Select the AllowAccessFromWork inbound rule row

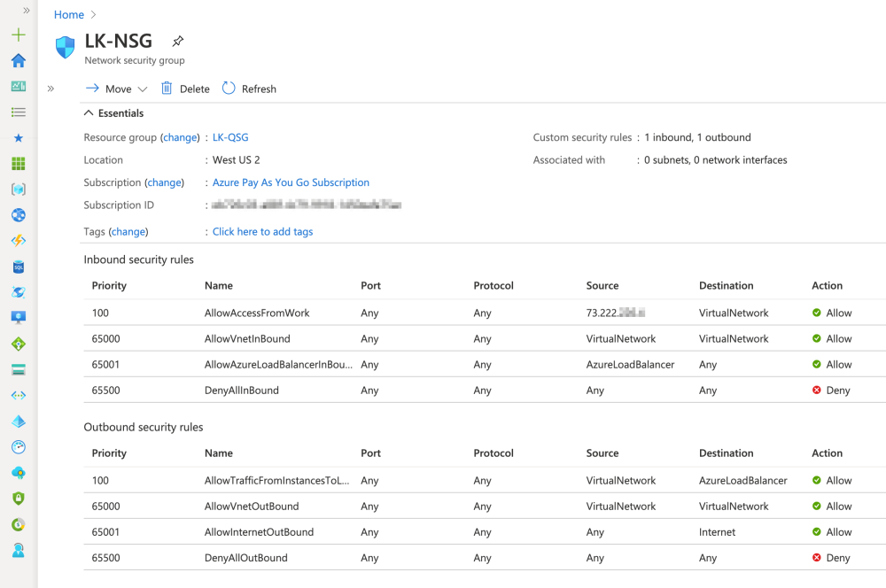click(x=257, y=313)
